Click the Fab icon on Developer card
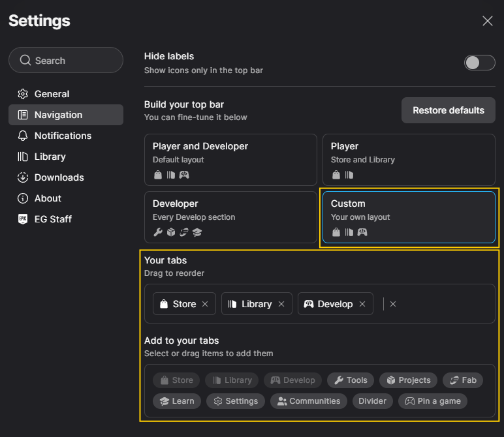 pos(184,232)
